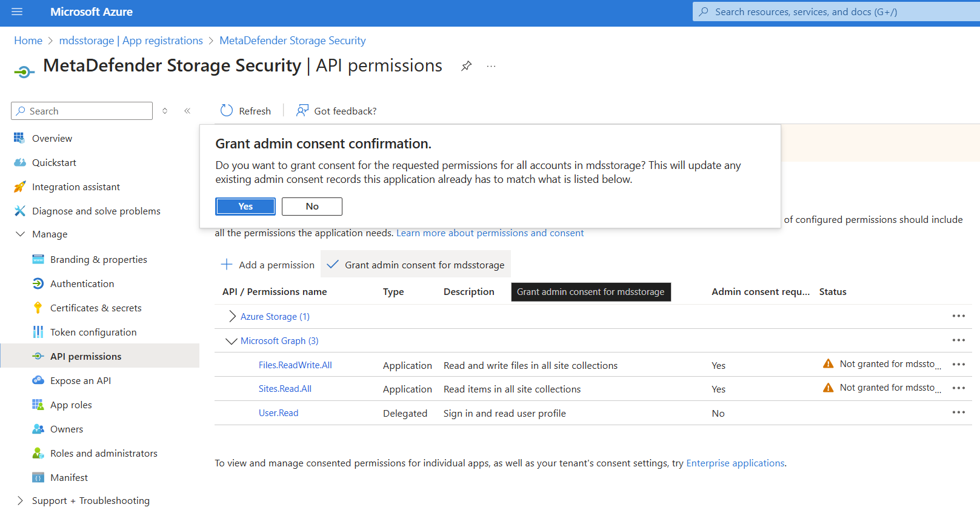Open Learn more about permissions and consent link

click(490, 233)
